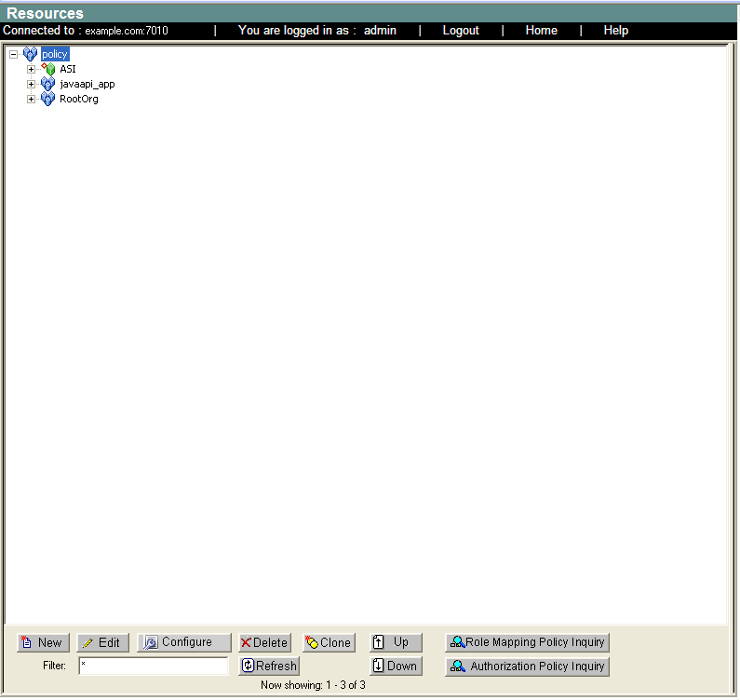The width and height of the screenshot is (740, 700).
Task: Delete the selected resource
Action: coord(264,642)
